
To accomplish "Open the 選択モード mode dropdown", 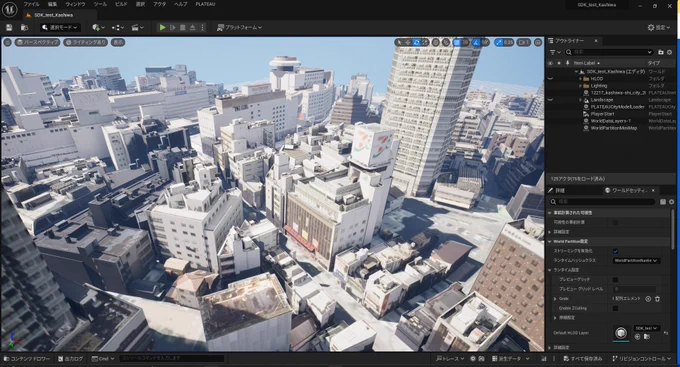I will pyautogui.click(x=60, y=27).
